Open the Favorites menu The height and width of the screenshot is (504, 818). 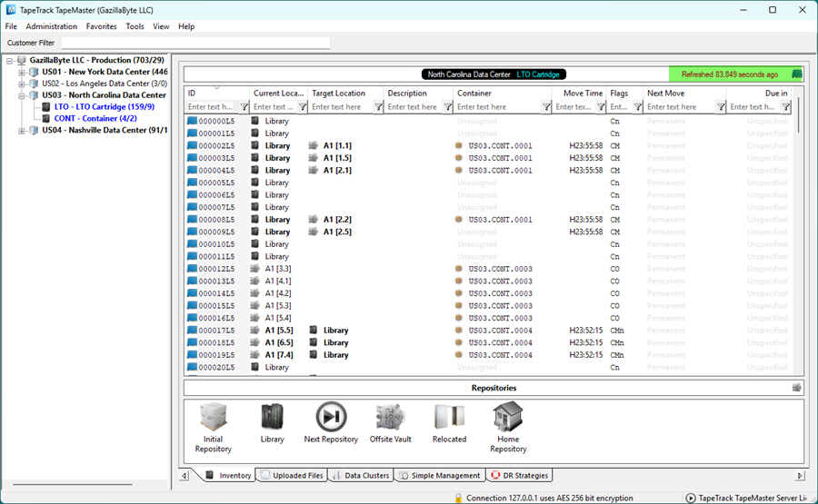101,26
